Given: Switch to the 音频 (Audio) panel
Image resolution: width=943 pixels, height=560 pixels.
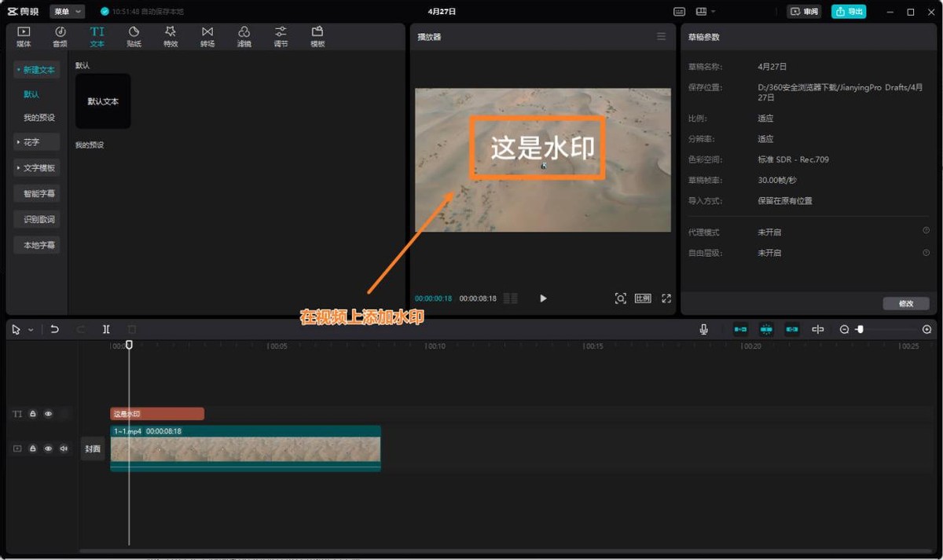Looking at the screenshot, I should (x=60, y=36).
